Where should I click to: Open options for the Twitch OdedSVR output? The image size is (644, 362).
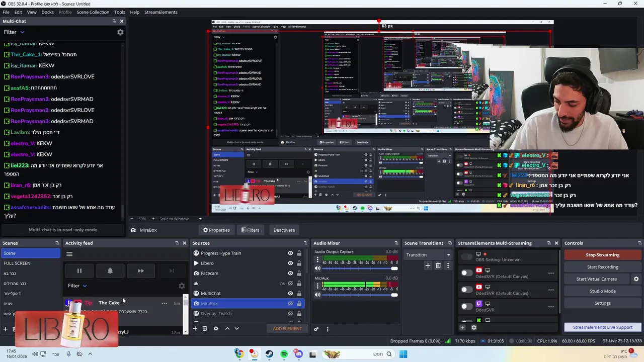pos(551,307)
